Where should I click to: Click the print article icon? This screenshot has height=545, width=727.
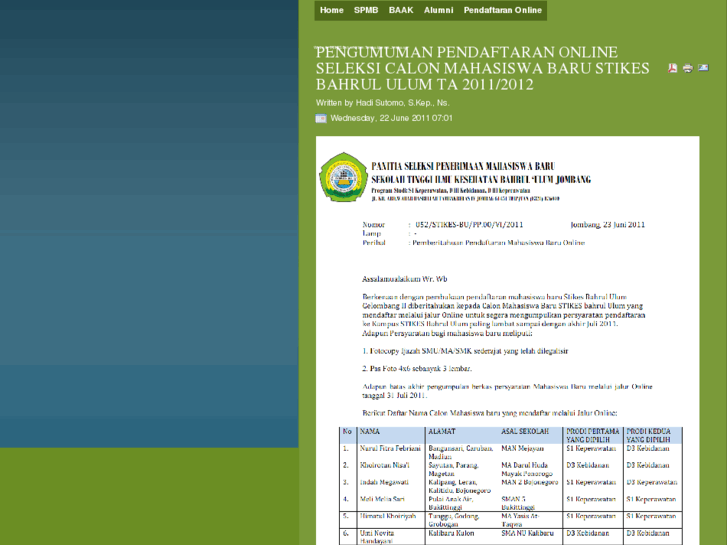coord(688,68)
